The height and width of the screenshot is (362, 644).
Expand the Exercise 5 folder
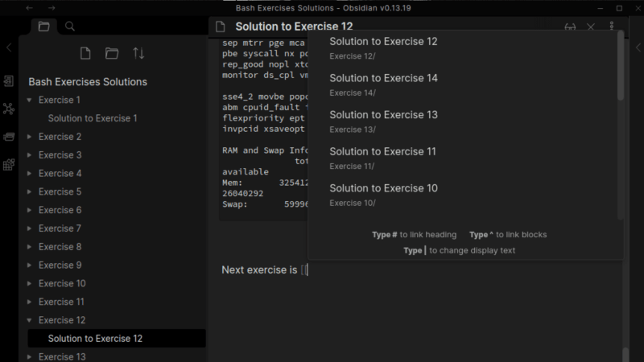pyautogui.click(x=30, y=192)
